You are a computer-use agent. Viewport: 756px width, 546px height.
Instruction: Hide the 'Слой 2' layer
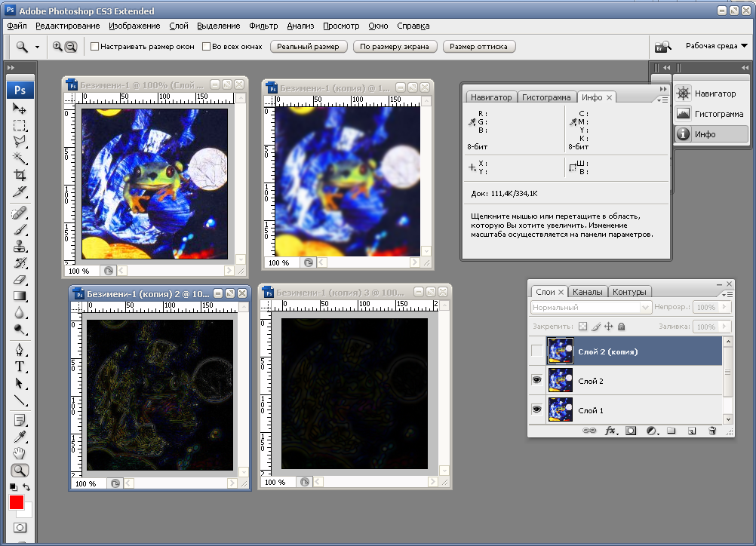tap(536, 380)
